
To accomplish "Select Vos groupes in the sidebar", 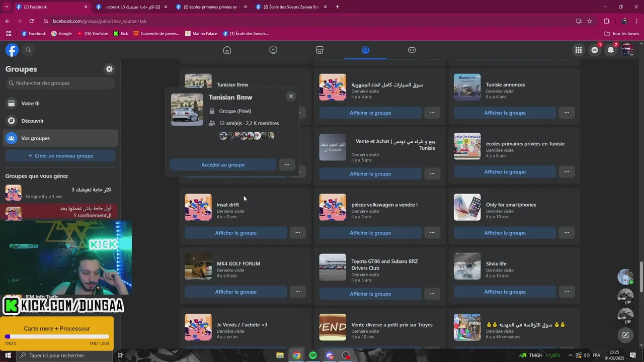I will pyautogui.click(x=60, y=138).
